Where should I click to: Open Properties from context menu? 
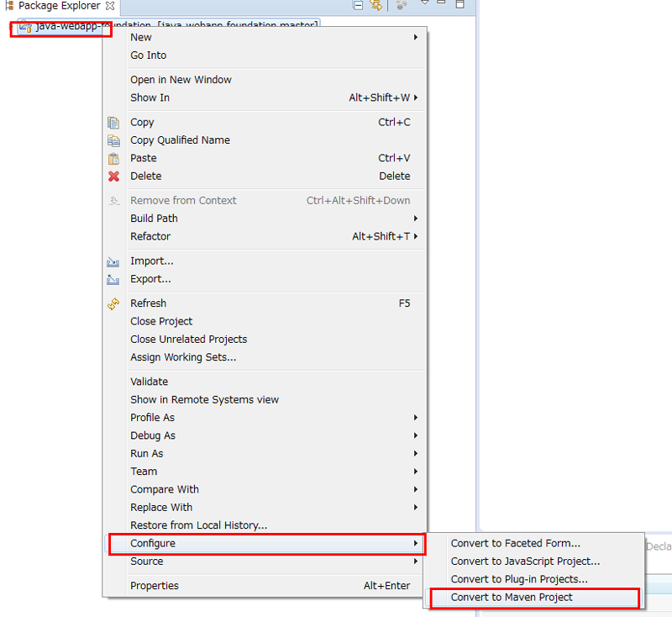tap(155, 586)
